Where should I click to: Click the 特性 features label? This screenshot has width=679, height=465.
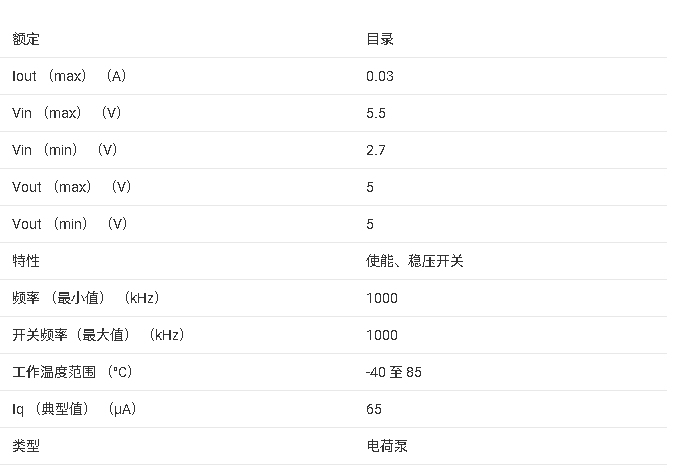pos(26,261)
